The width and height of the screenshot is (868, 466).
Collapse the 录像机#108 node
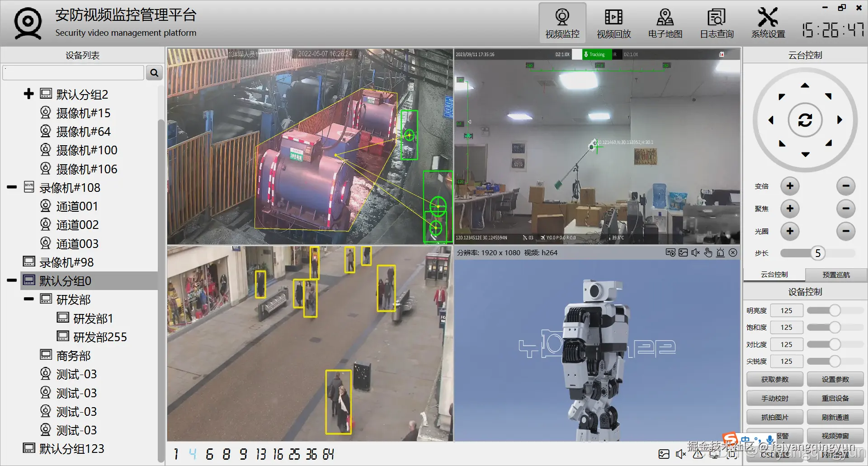pos(12,187)
